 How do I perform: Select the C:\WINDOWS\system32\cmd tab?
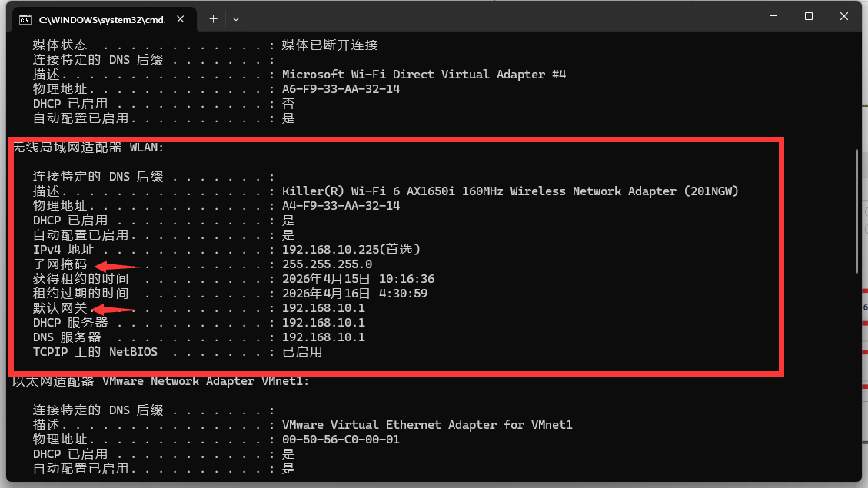(x=104, y=19)
